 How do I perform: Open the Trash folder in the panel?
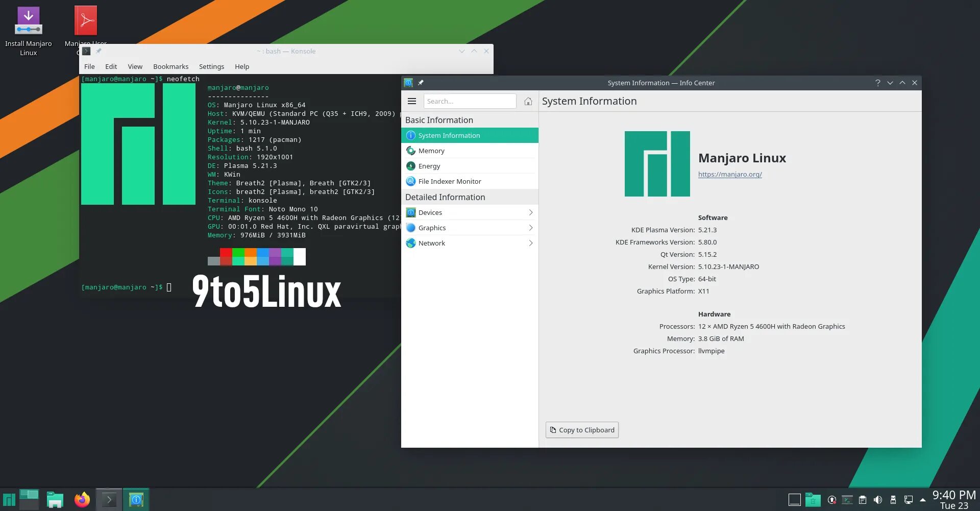pyautogui.click(x=813, y=500)
